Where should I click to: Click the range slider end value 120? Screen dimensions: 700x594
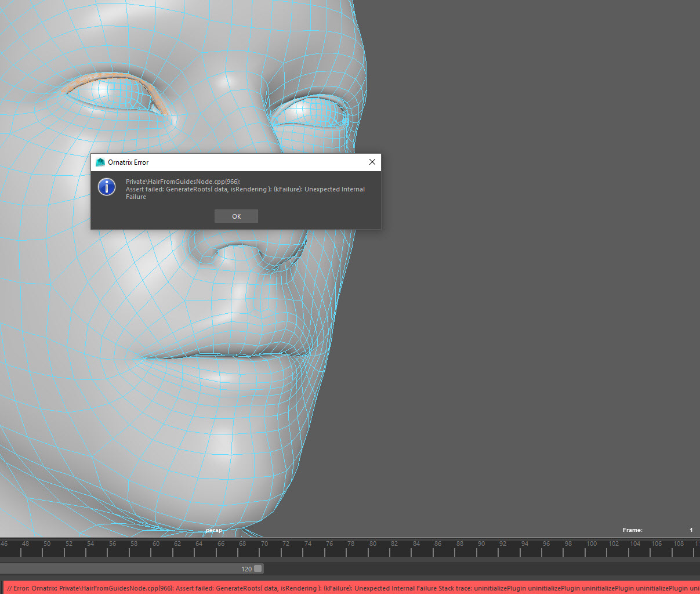[246, 569]
